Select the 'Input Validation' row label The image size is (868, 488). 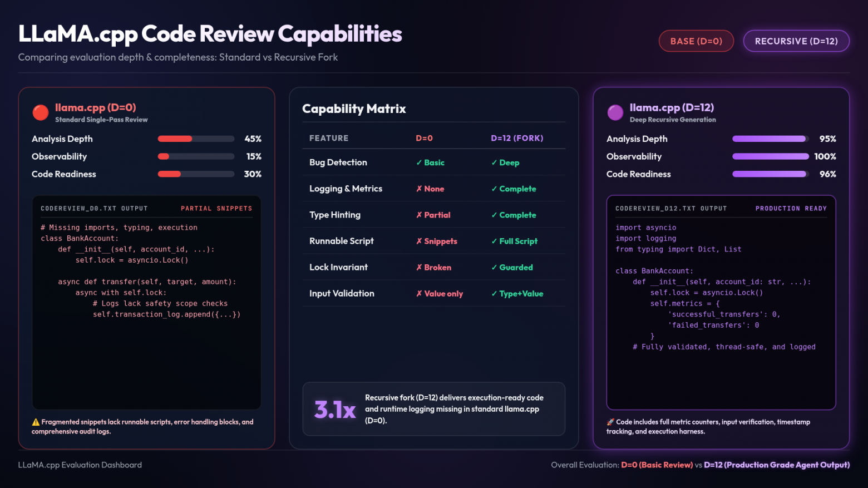pyautogui.click(x=342, y=293)
